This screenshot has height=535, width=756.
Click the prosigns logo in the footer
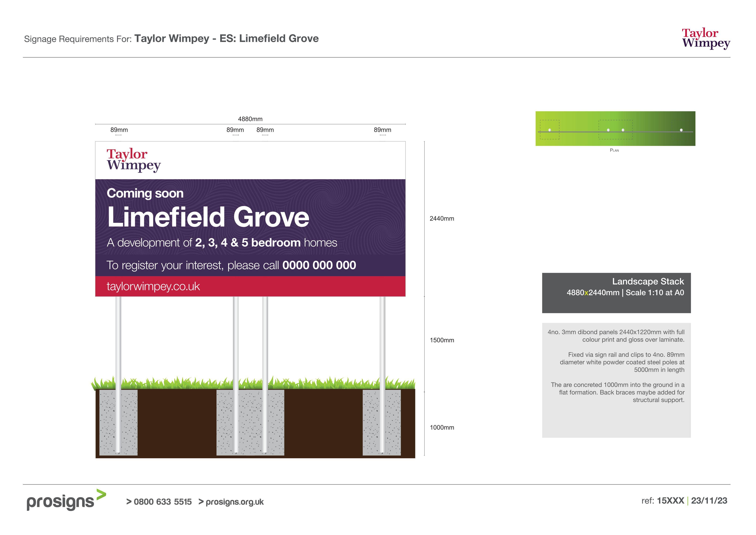tap(66, 500)
